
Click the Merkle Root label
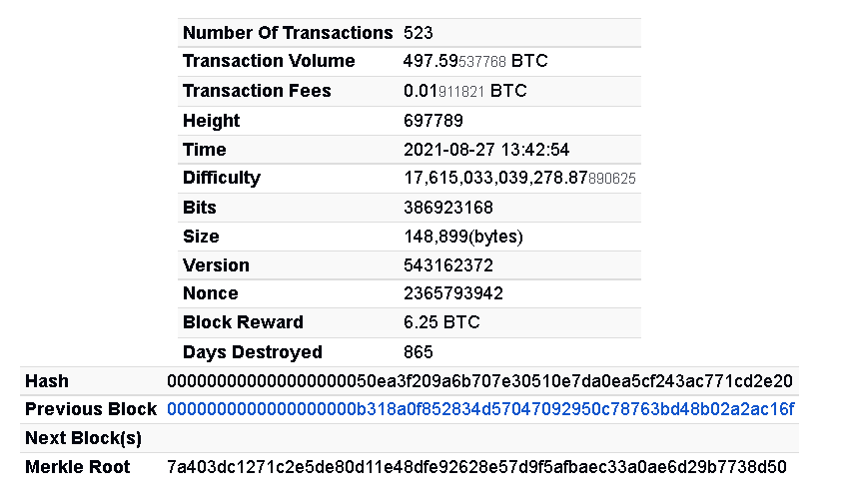click(x=77, y=467)
